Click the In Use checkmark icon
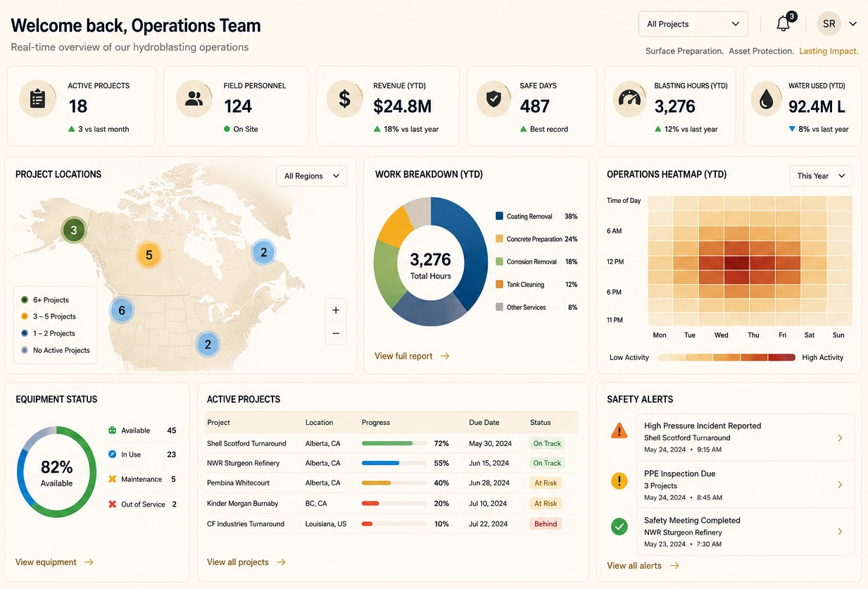Screen dimensions: 868x589 [112, 454]
